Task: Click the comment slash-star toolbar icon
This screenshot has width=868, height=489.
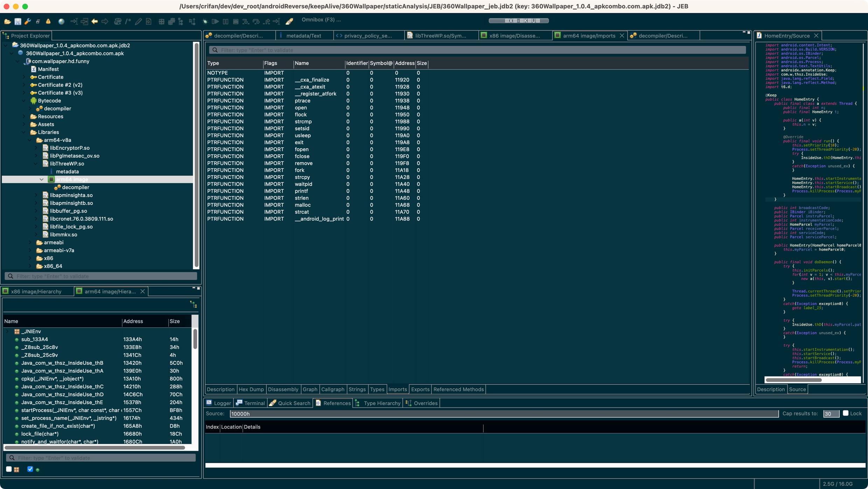Action: tap(128, 22)
